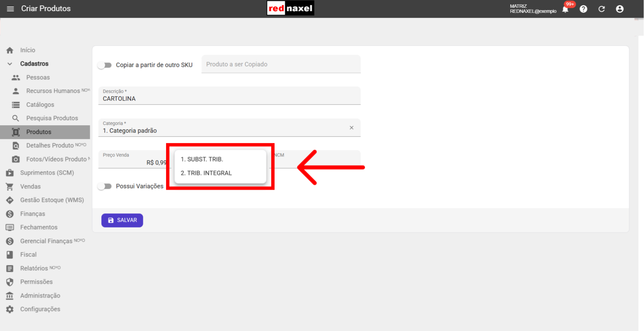
Task: Click the SALVAR button
Action: 122,220
